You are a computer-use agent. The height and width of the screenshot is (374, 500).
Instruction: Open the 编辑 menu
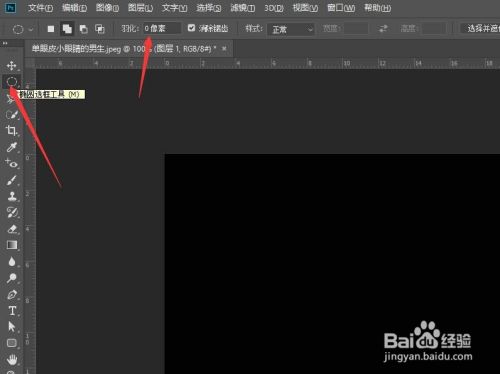tap(74, 8)
